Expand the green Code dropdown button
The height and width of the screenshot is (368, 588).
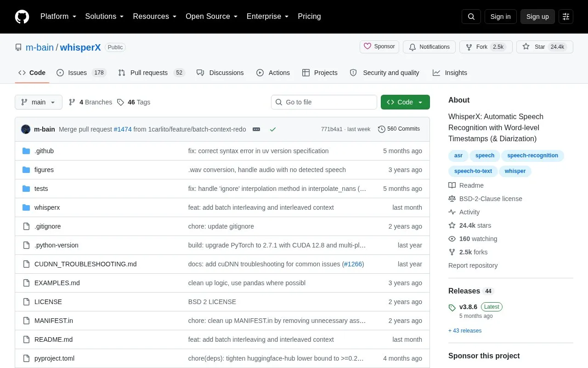point(405,102)
